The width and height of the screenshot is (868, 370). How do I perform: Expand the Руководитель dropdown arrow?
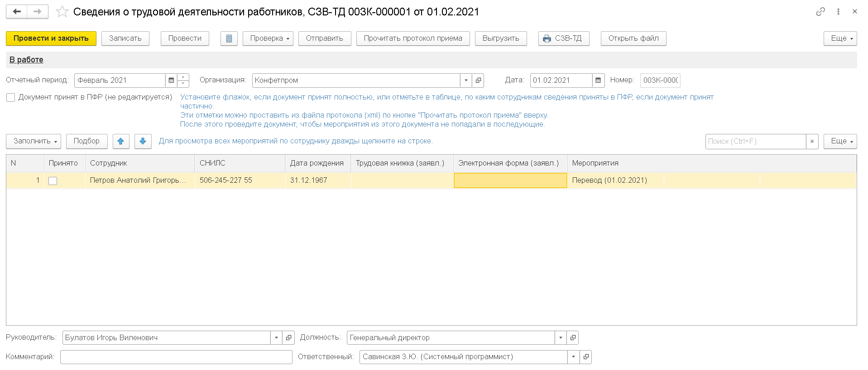click(x=276, y=337)
